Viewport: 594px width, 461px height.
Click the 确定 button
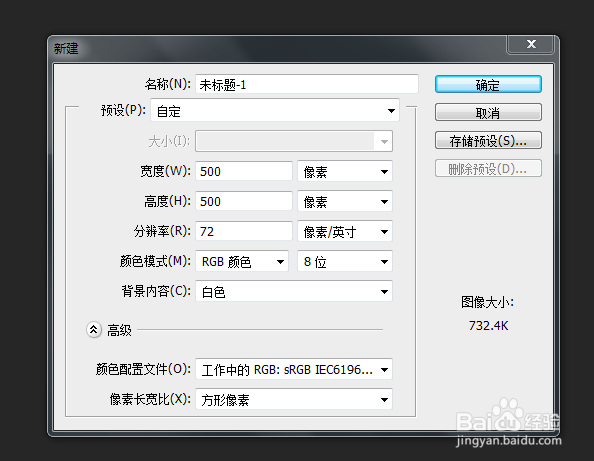coord(488,84)
